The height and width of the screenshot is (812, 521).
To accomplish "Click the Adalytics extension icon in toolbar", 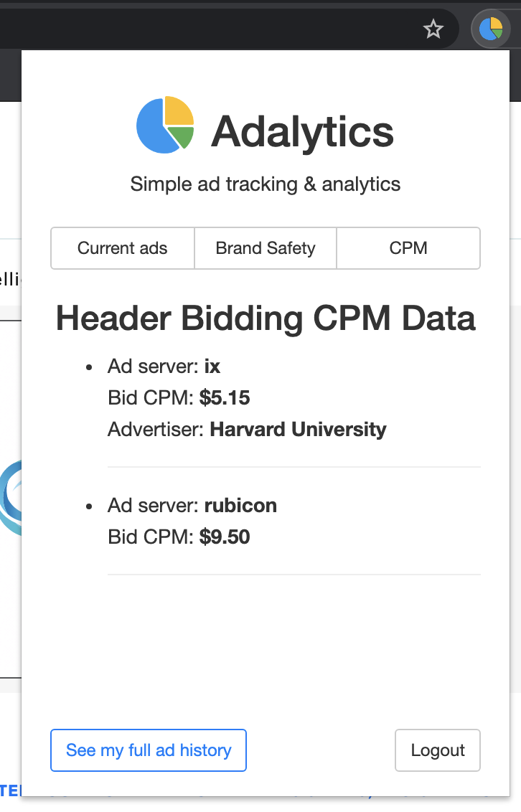I will 491,29.
